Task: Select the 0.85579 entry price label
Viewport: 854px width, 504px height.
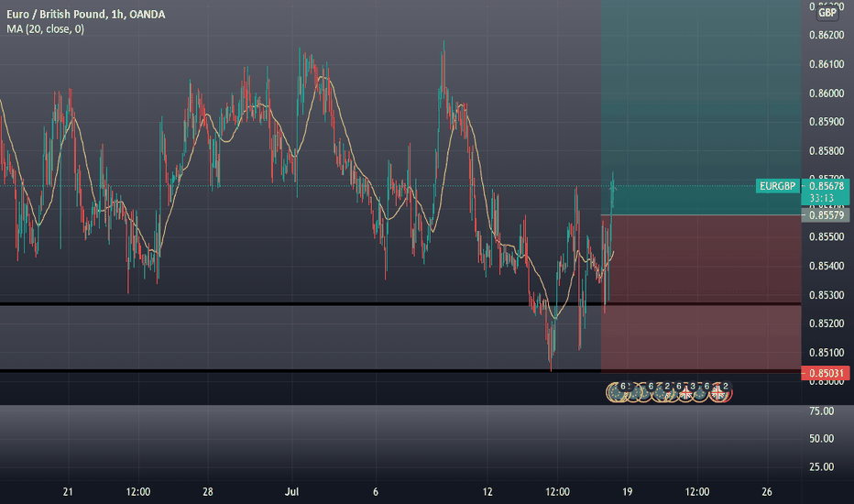Action: [827, 215]
